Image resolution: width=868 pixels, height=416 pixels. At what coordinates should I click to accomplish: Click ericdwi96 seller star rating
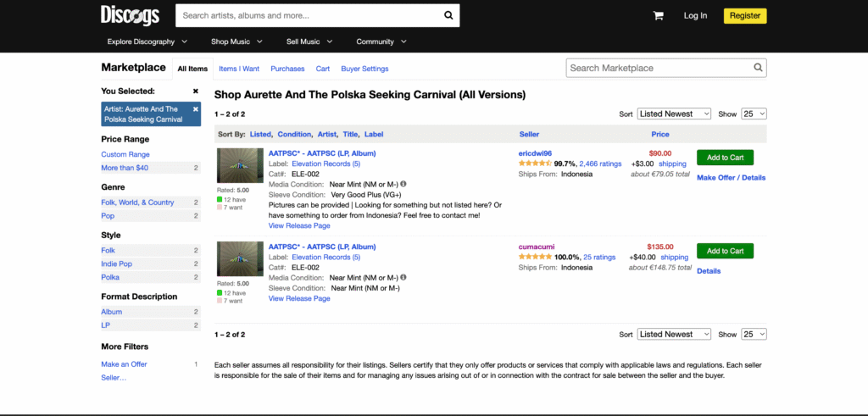[x=534, y=164]
